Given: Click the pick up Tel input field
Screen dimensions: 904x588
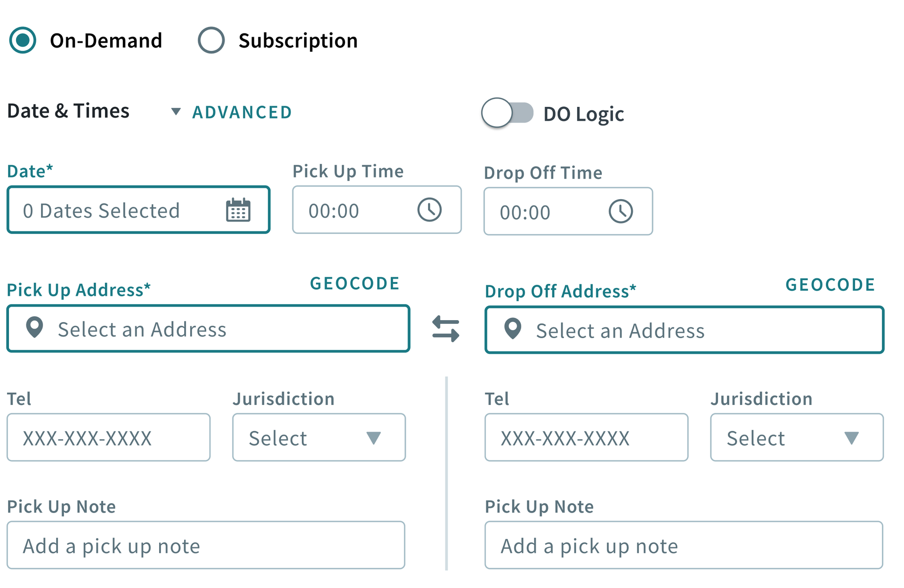Looking at the screenshot, I should (x=108, y=438).
